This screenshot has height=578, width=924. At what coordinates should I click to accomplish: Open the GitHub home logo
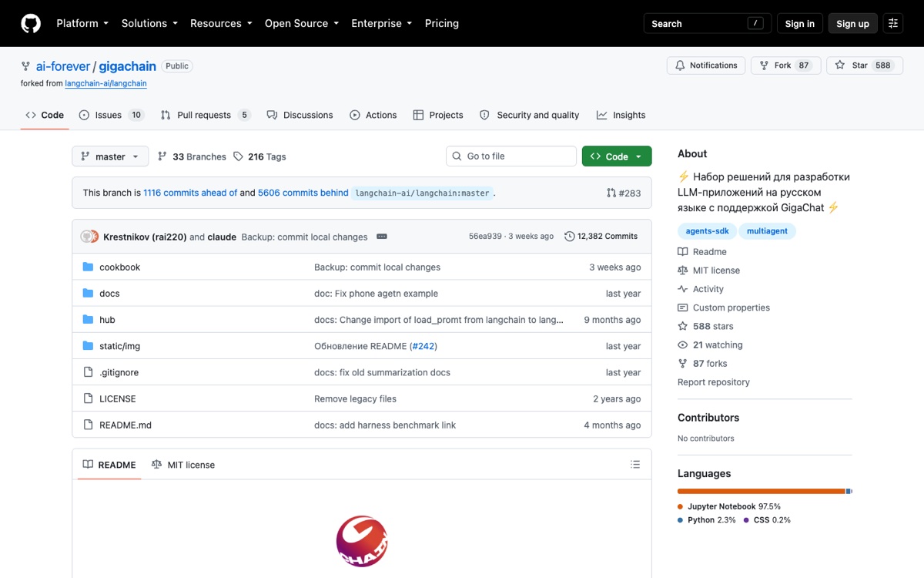31,23
